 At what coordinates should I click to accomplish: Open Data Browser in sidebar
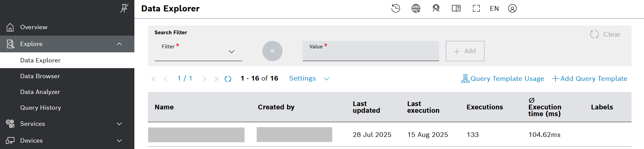click(40, 76)
